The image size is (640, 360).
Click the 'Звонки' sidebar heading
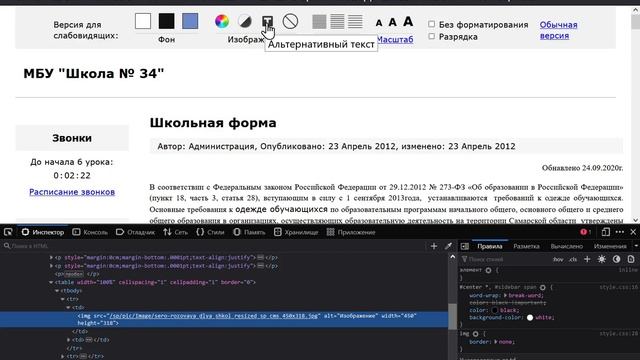(72, 138)
